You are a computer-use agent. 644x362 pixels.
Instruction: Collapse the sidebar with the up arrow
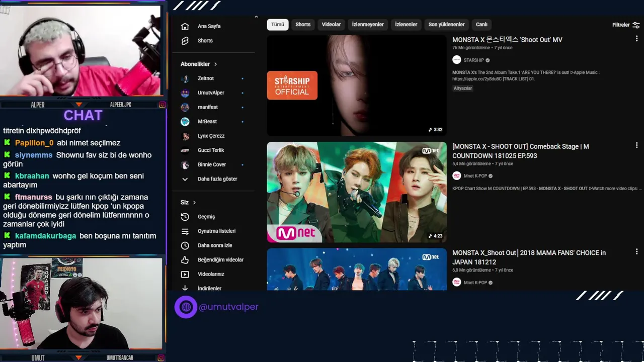pyautogui.click(x=256, y=17)
